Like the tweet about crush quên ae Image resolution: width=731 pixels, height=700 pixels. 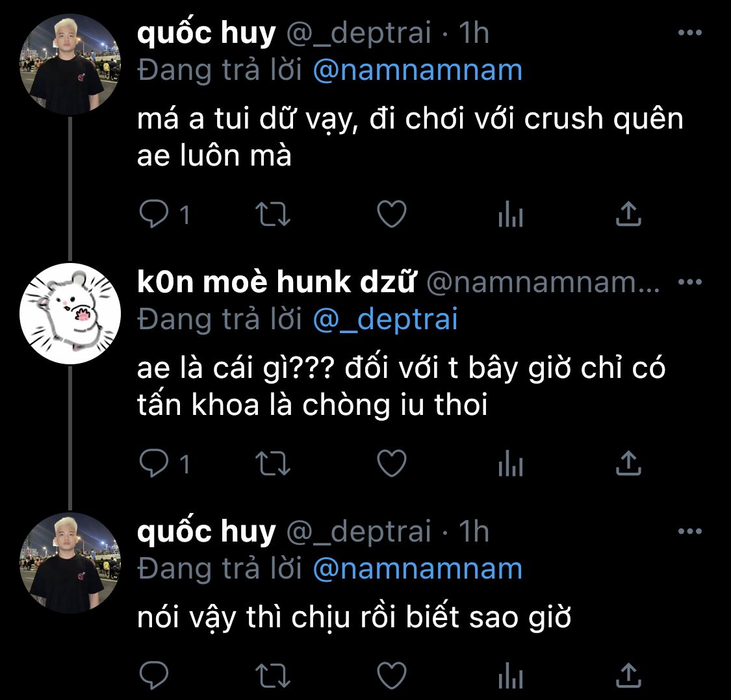click(x=392, y=214)
